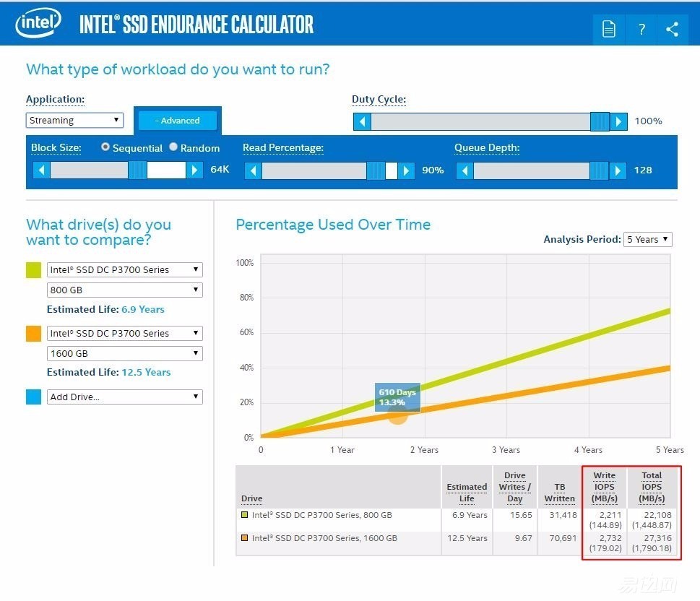Decrease Read Percentage with left arrow

[x=253, y=170]
